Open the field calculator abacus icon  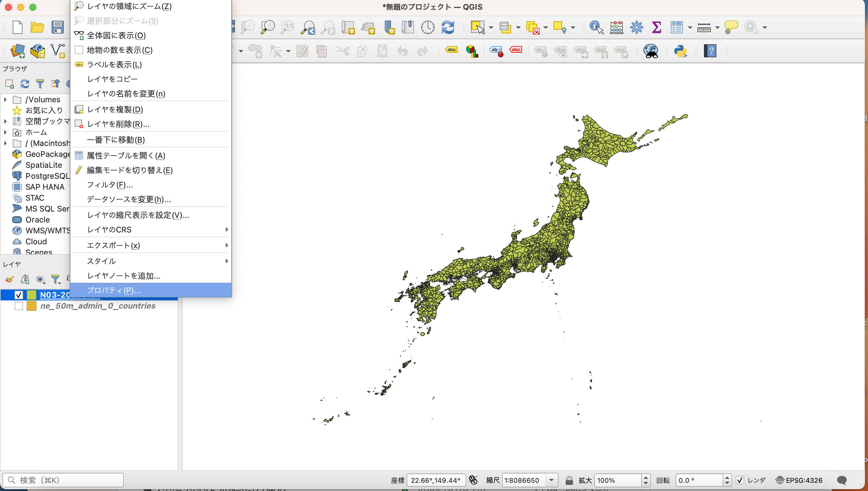[616, 27]
